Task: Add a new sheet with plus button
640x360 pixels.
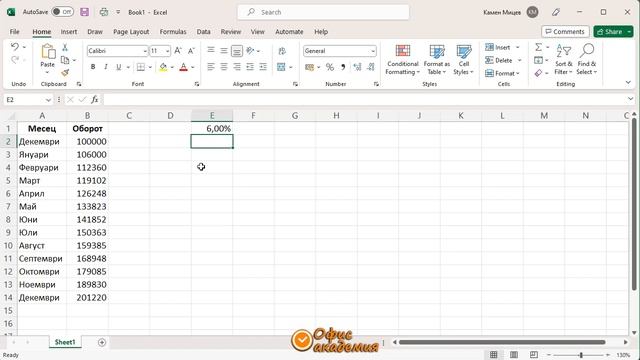Action: click(x=102, y=342)
